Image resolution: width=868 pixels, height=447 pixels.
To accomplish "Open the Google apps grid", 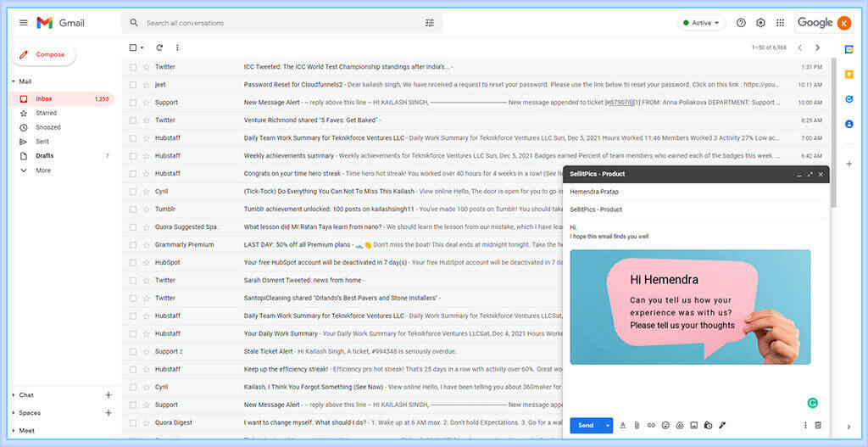I will [x=780, y=23].
